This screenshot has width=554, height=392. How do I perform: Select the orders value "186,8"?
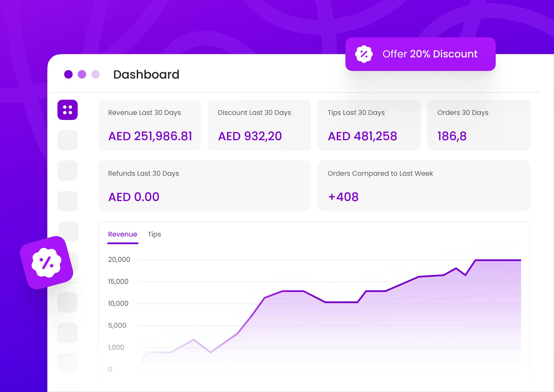452,136
